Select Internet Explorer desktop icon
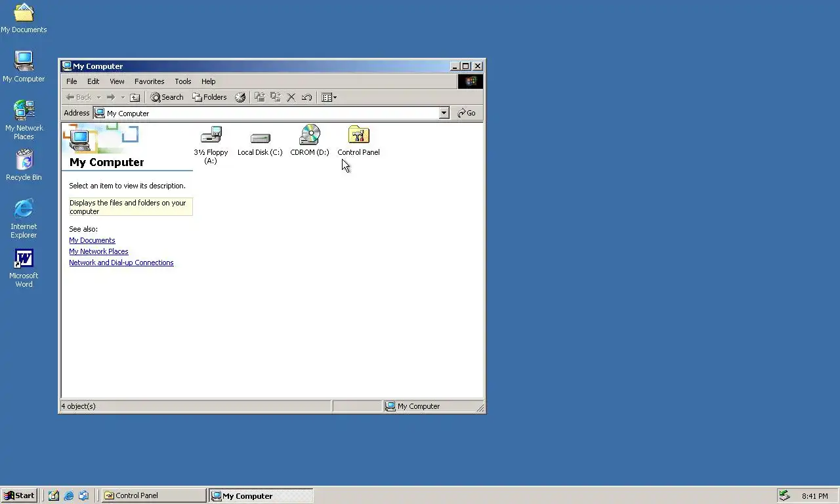This screenshot has height=504, width=840. 24,219
